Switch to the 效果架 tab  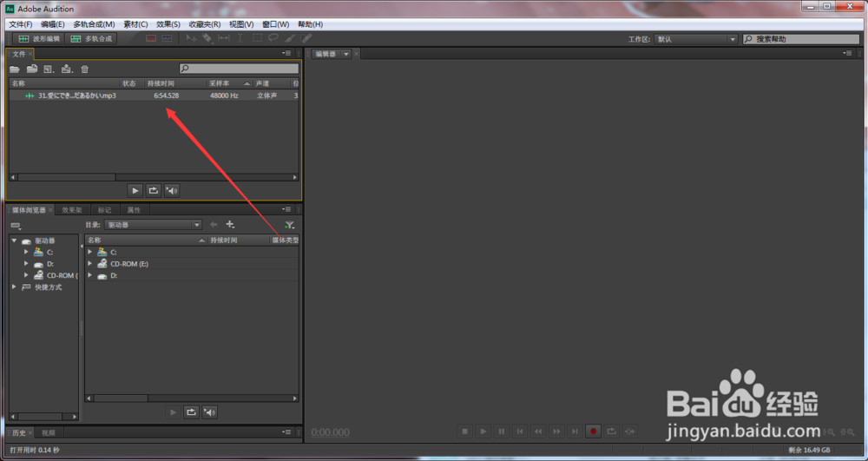pyautogui.click(x=72, y=210)
